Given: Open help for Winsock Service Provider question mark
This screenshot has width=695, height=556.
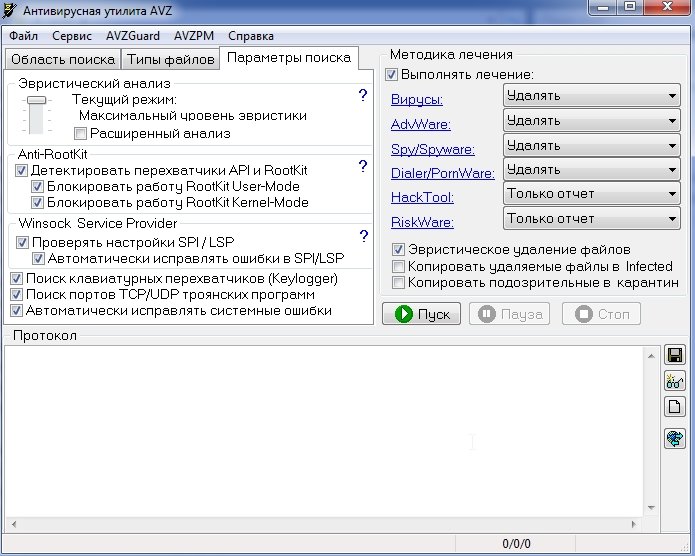Looking at the screenshot, I should click(x=363, y=236).
